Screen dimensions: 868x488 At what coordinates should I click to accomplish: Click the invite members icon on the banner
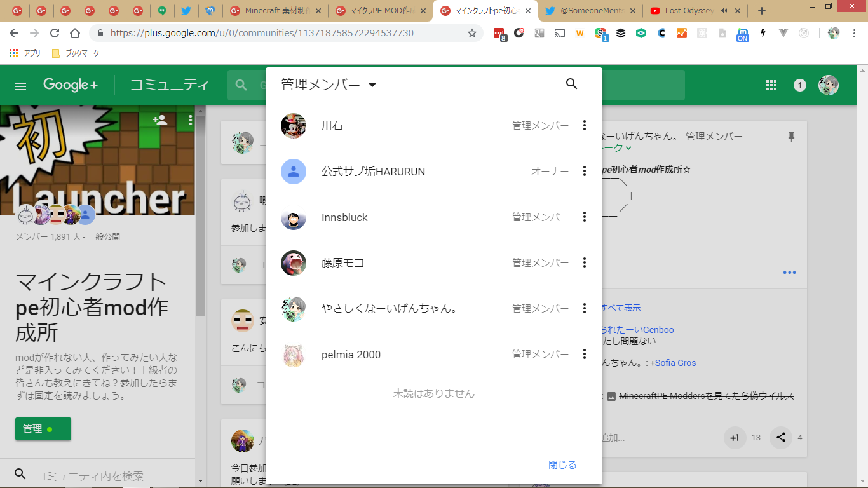click(x=160, y=120)
